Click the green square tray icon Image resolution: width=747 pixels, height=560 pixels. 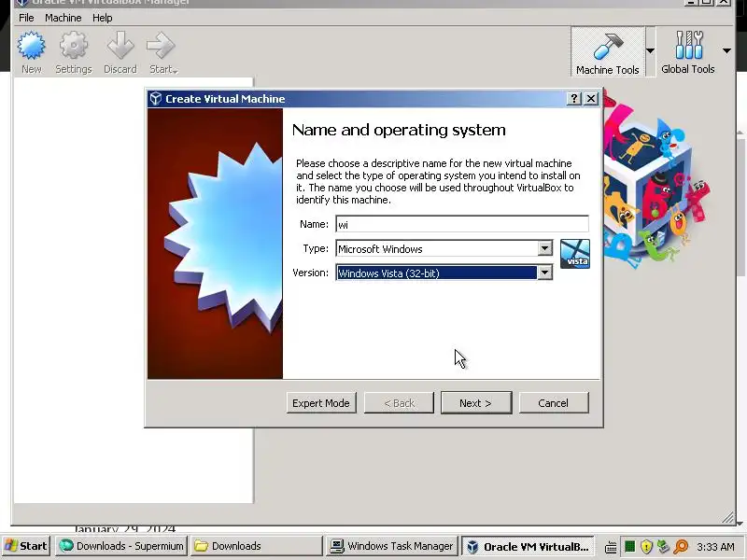629,546
